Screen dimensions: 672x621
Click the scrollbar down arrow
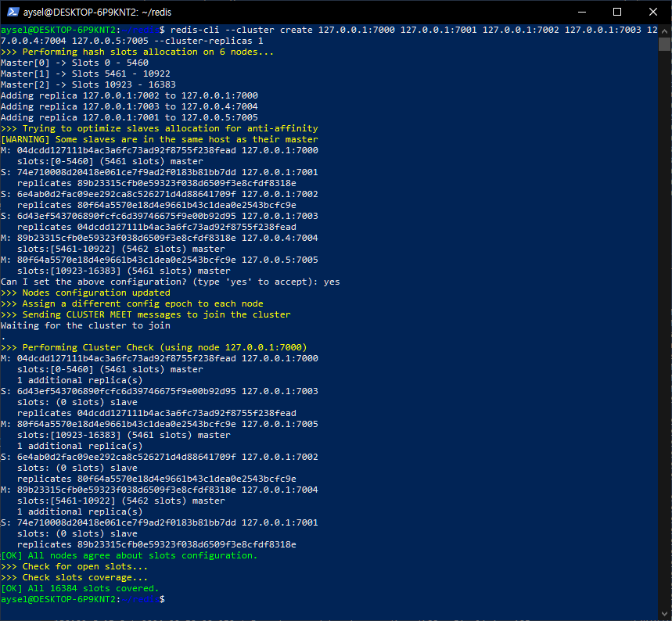[664, 613]
